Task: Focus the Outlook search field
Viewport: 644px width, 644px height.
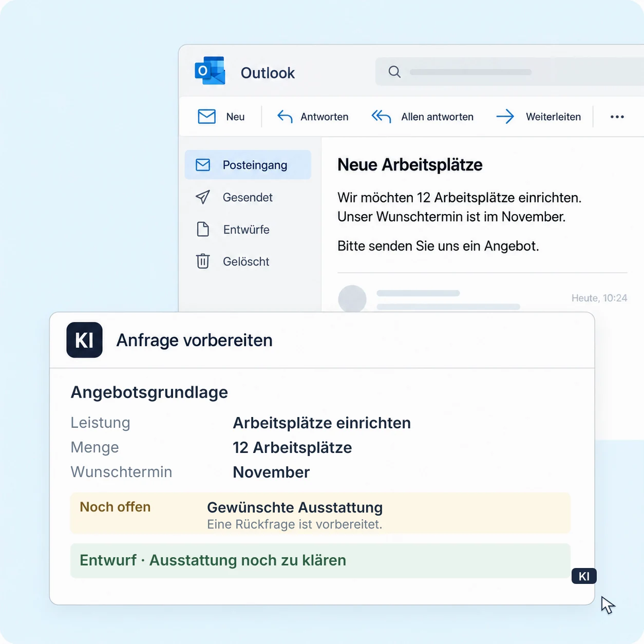Action: [x=509, y=72]
